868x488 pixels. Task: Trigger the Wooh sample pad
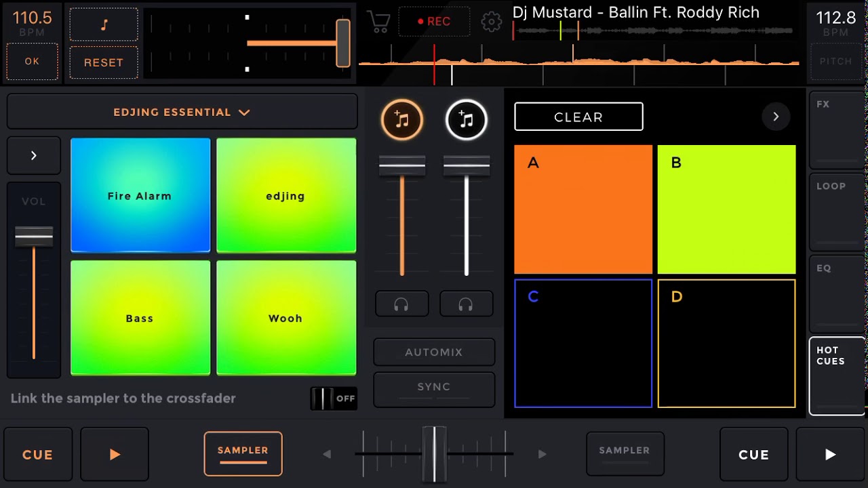tap(286, 318)
